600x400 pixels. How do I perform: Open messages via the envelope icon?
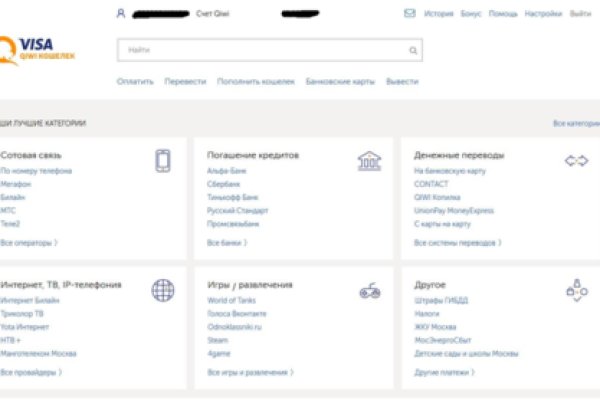click(x=409, y=14)
